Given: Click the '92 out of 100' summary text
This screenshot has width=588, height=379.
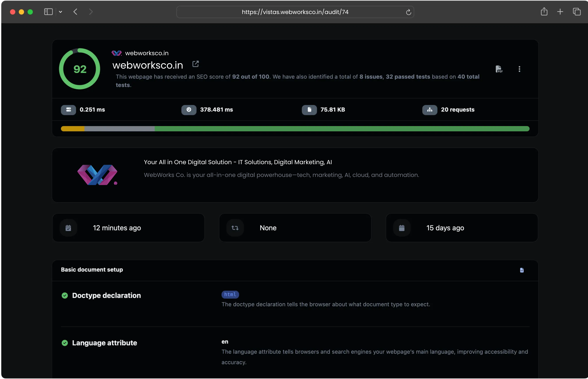Looking at the screenshot, I should 250,77.
